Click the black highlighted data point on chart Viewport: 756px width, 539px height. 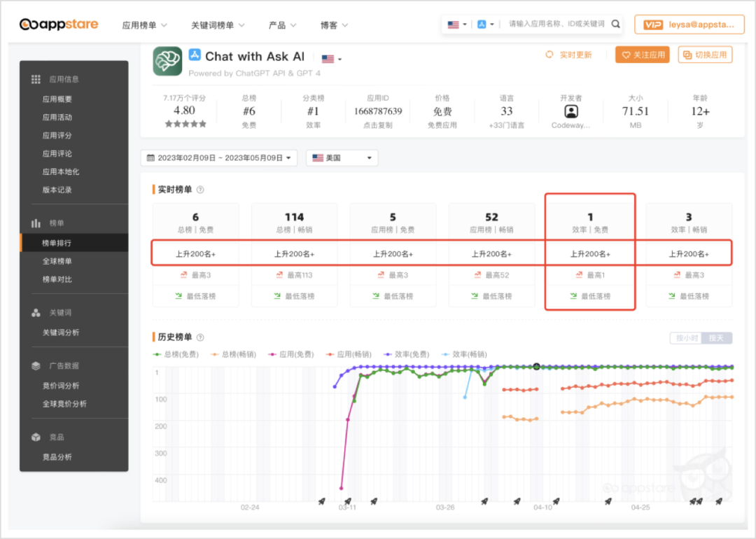(536, 367)
